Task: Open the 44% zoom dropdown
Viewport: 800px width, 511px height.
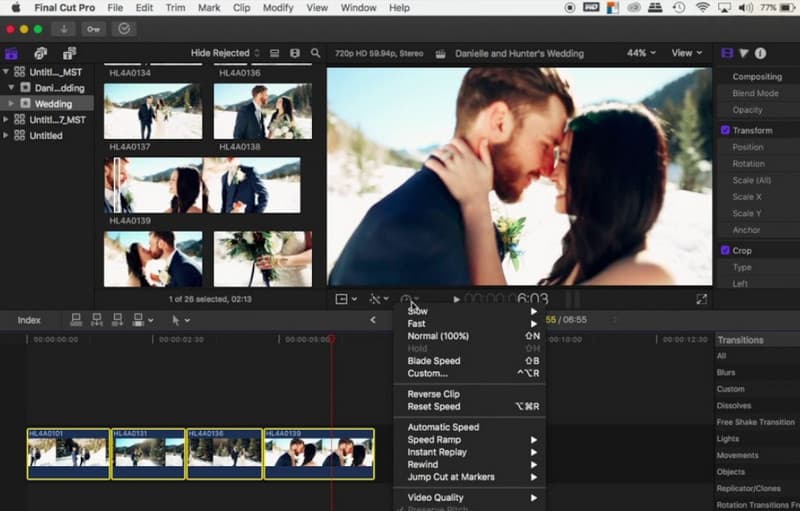Action: [x=641, y=53]
